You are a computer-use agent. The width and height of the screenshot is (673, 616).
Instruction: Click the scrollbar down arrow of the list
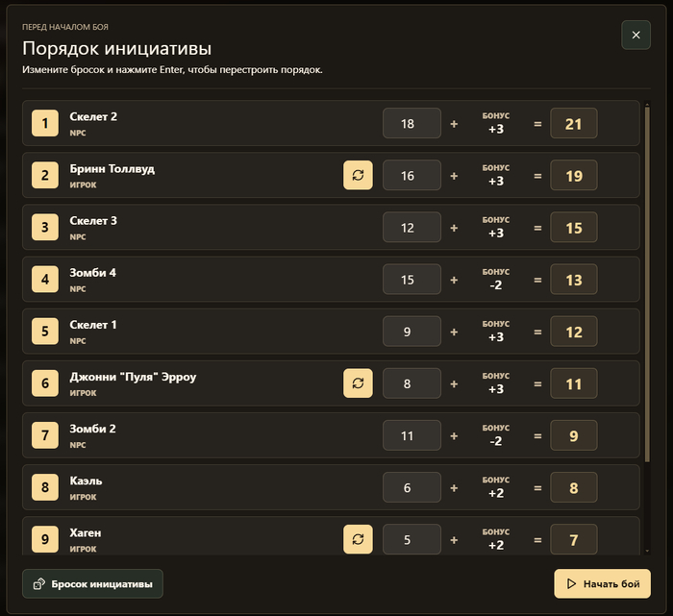point(647,552)
